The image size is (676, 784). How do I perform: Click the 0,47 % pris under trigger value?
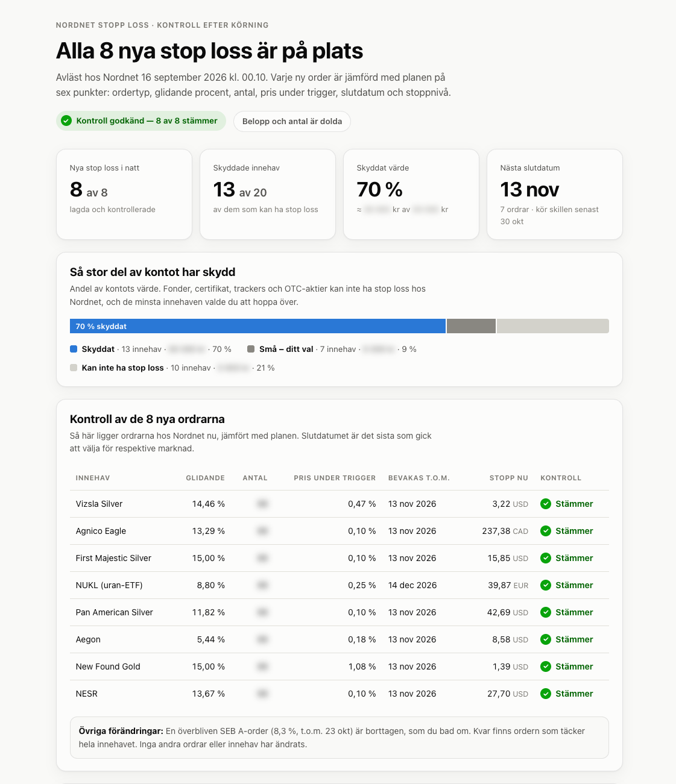(362, 504)
